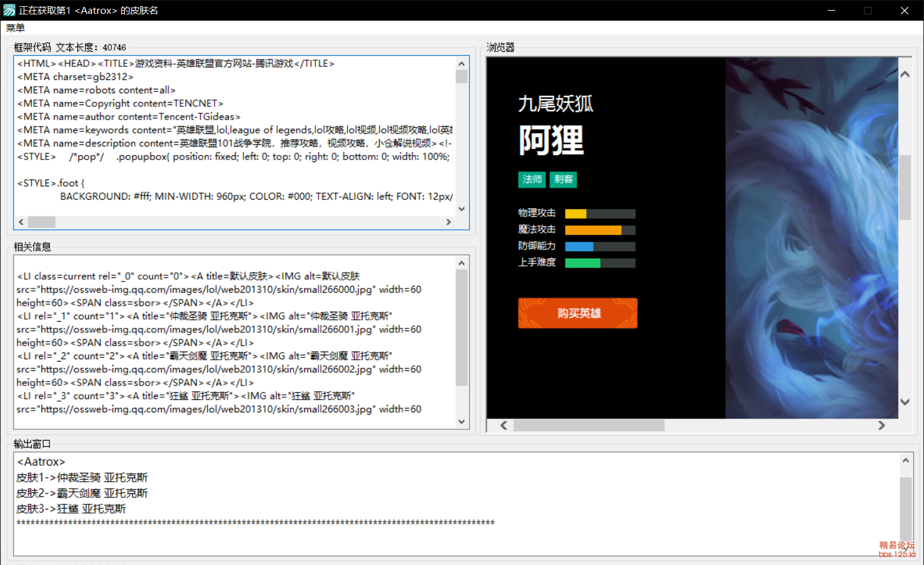Screen dimensions: 924x565
Task: Click output line 皮肤3->狂鲨 亚托克斯
Action: 71,509
